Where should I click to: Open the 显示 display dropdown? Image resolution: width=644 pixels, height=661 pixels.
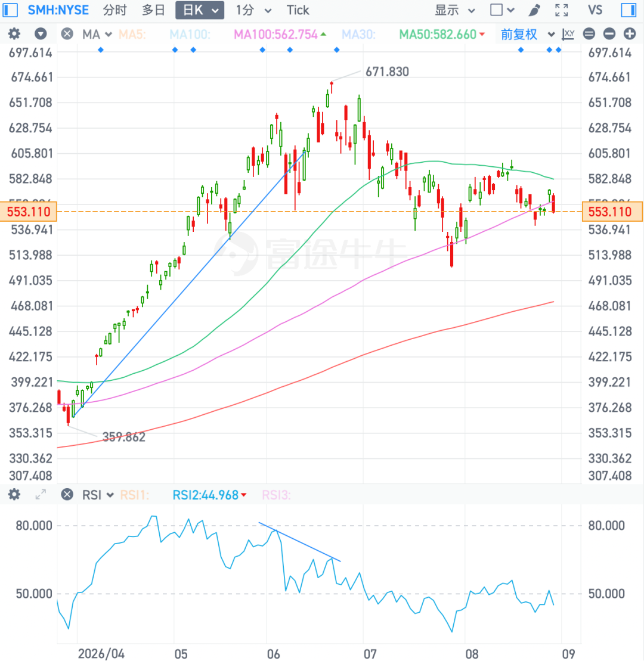click(454, 10)
